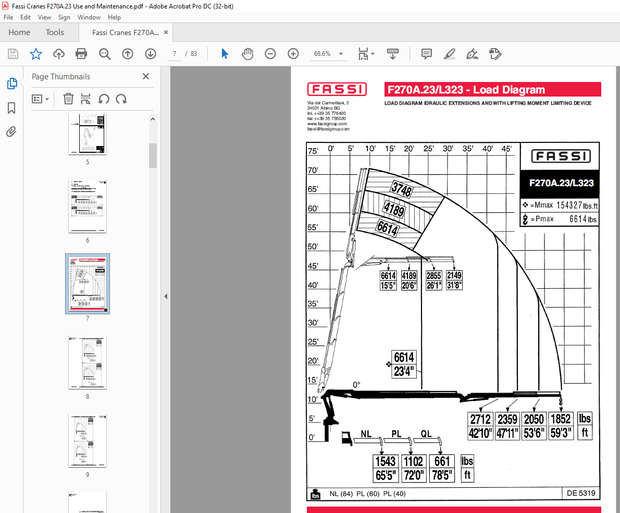Delete selected page with trash icon
Image resolution: width=620 pixels, height=513 pixels.
68,98
